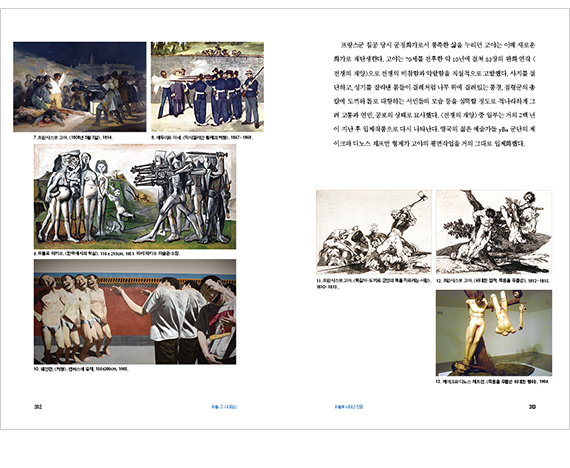Click the first line of the body paragraph
Viewport: 570px width, 468px height.
tap(438, 45)
